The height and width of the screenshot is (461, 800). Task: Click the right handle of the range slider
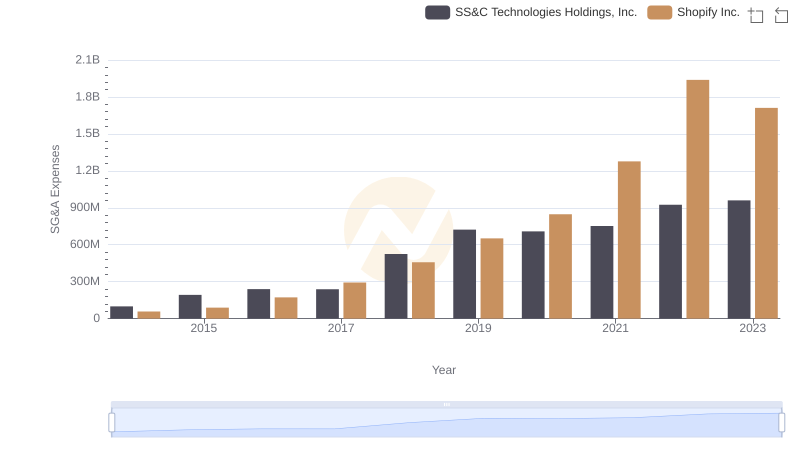point(782,423)
